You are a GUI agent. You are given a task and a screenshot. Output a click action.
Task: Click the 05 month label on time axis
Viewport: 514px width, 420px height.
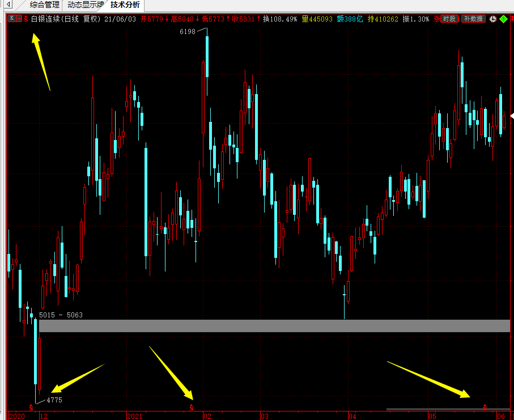(x=433, y=416)
